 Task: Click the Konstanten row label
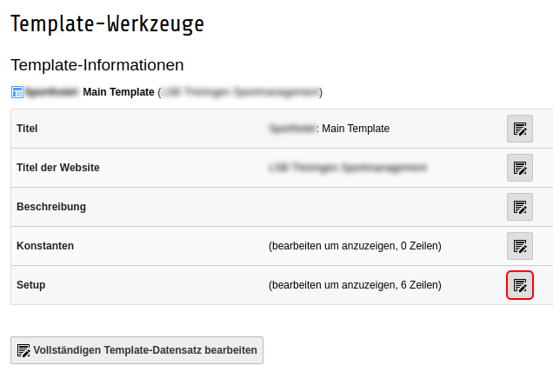(45, 246)
